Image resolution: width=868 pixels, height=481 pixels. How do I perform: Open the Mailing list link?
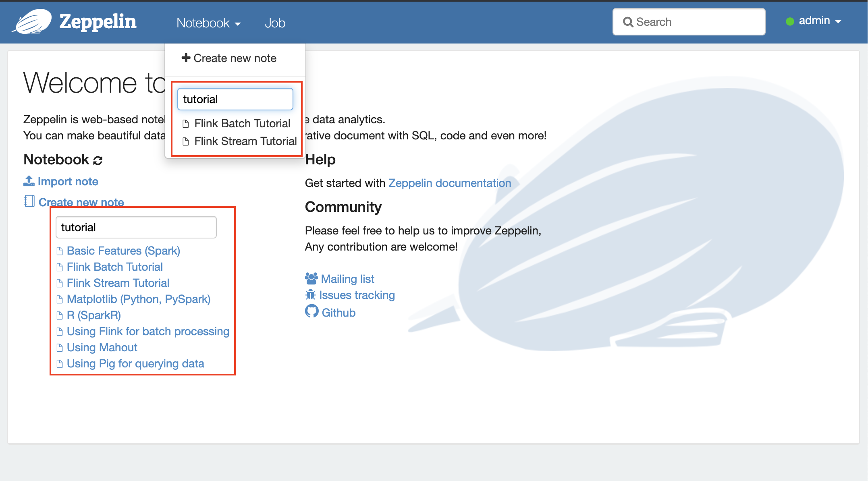tap(348, 279)
